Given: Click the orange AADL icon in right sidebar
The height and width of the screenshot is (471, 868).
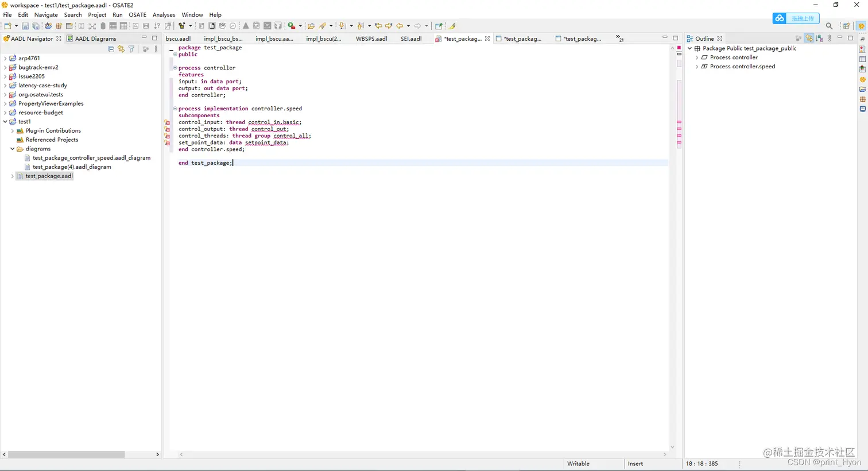Looking at the screenshot, I should click(x=862, y=79).
